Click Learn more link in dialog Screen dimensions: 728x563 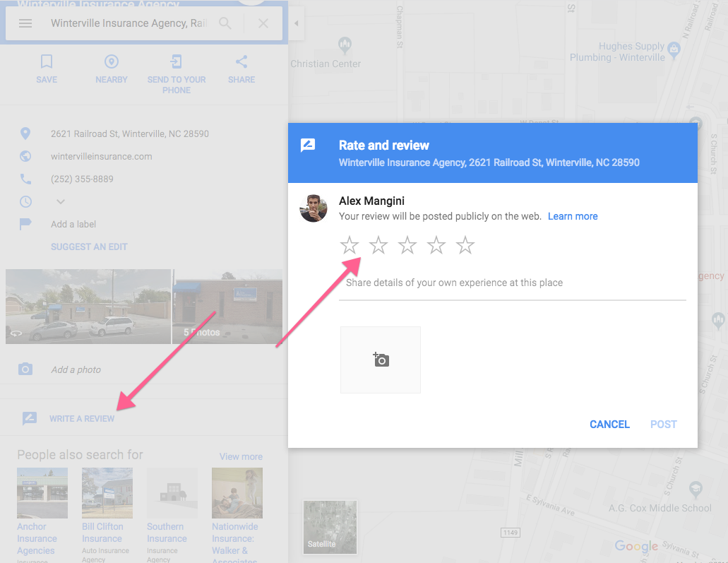(573, 216)
